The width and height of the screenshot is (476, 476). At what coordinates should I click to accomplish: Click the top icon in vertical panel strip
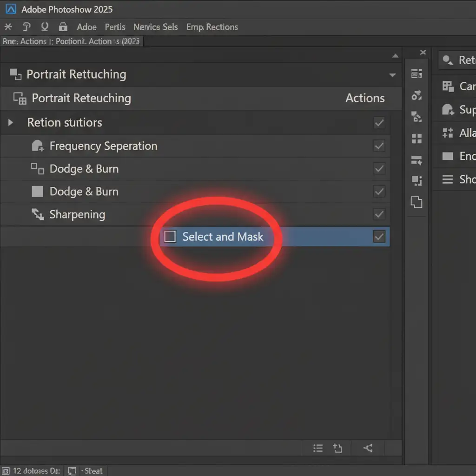point(416,73)
